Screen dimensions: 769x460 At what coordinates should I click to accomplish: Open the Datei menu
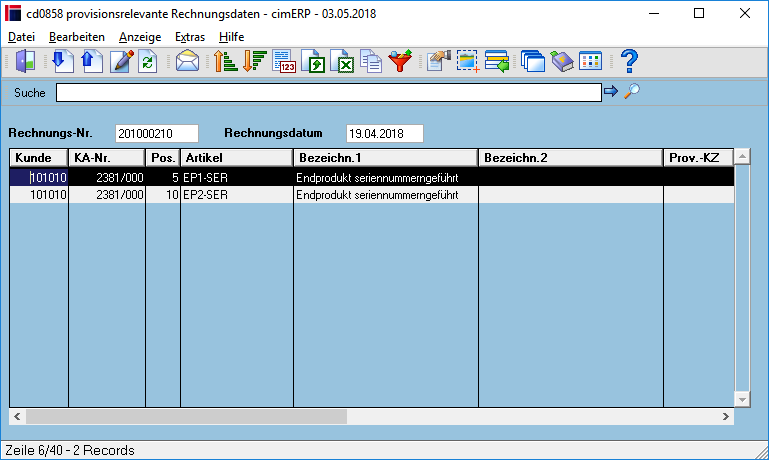[22, 37]
